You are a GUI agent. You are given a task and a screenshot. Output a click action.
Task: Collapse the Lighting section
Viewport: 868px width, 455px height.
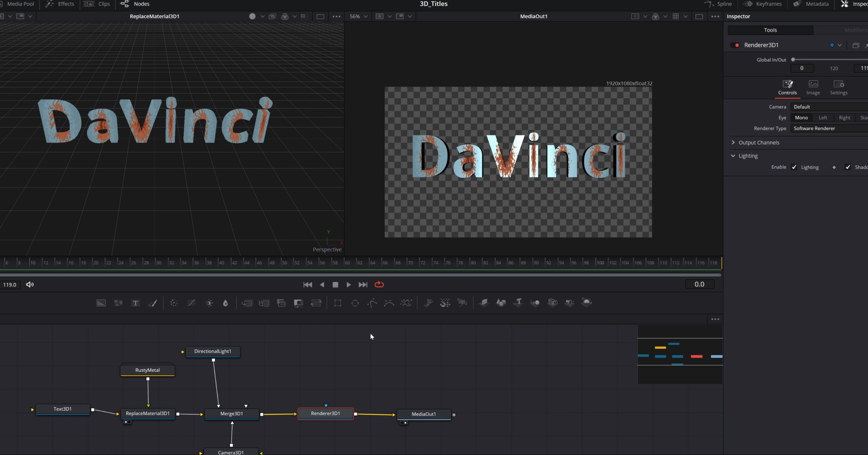[733, 156]
